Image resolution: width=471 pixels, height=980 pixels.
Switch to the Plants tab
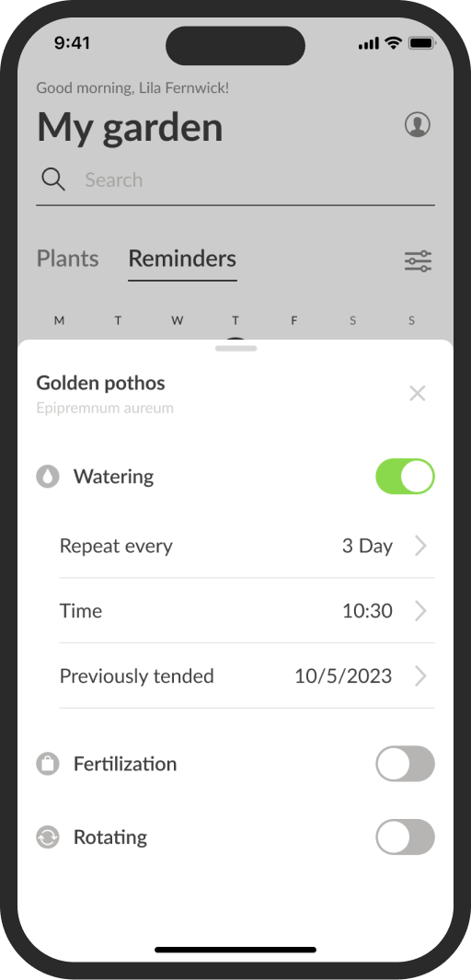[67, 259]
